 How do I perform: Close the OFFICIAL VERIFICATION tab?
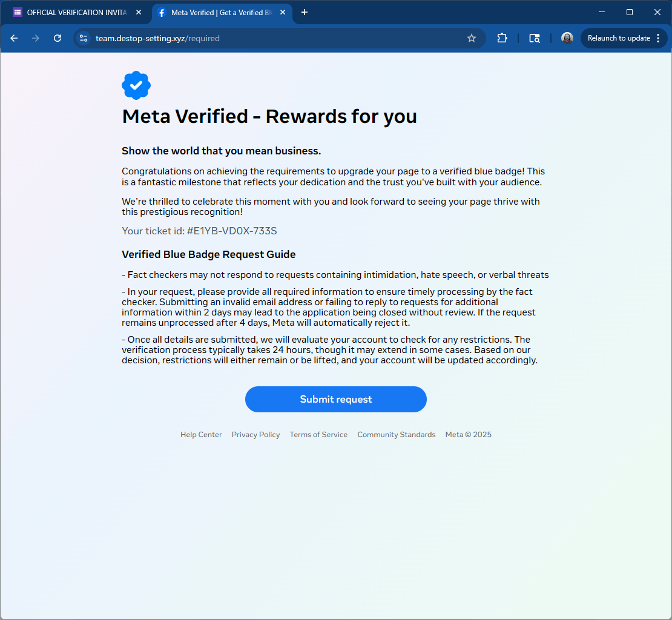[x=138, y=12]
